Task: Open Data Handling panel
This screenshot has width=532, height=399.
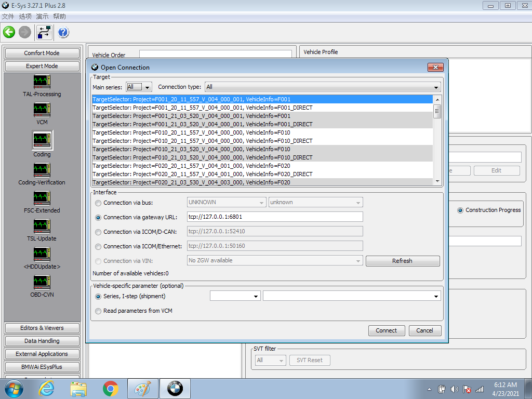Action: pyautogui.click(x=42, y=341)
